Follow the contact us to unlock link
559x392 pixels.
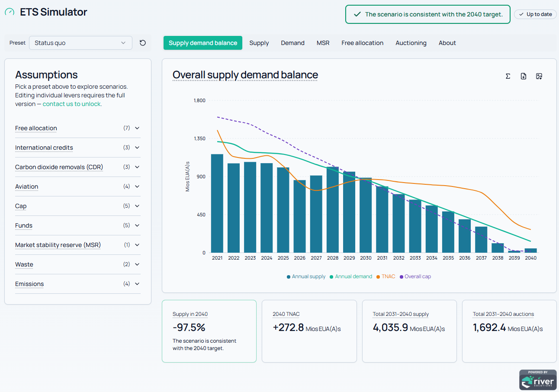point(71,104)
